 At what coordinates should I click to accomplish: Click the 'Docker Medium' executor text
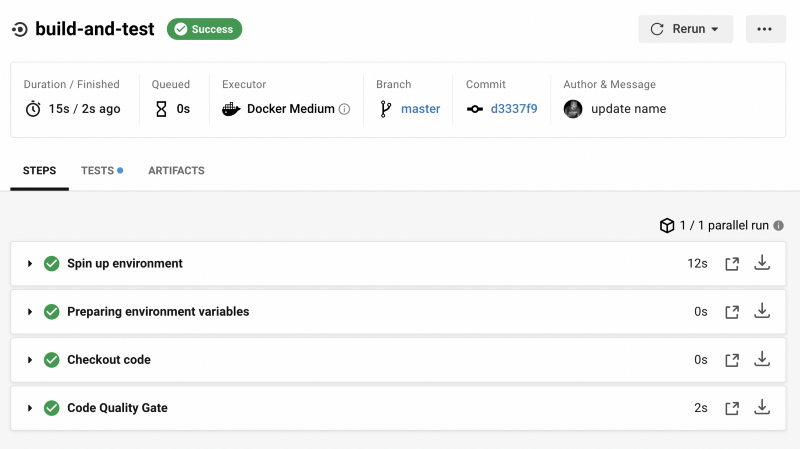click(x=291, y=109)
